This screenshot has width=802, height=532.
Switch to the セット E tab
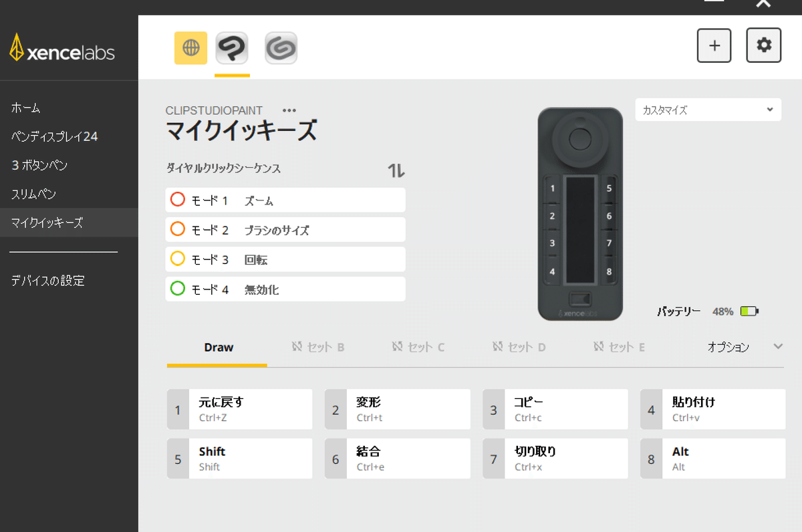619,348
